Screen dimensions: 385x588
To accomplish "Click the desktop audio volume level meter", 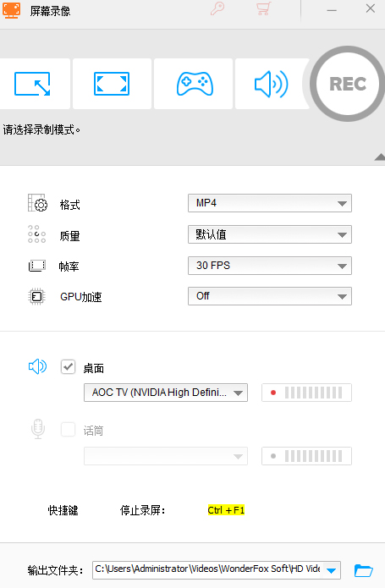I will pyautogui.click(x=306, y=393).
